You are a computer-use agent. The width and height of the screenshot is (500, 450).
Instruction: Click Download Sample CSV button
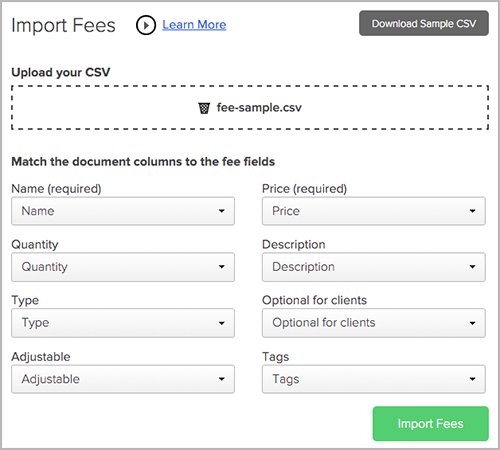[424, 23]
